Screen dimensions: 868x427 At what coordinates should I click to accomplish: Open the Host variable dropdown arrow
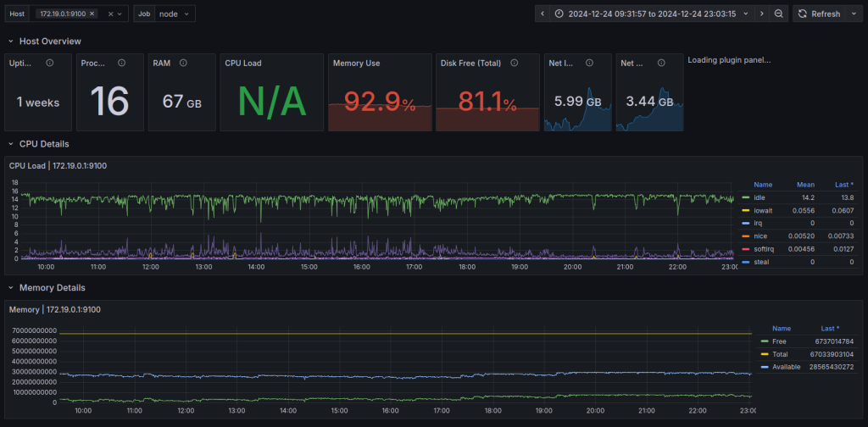tap(120, 14)
